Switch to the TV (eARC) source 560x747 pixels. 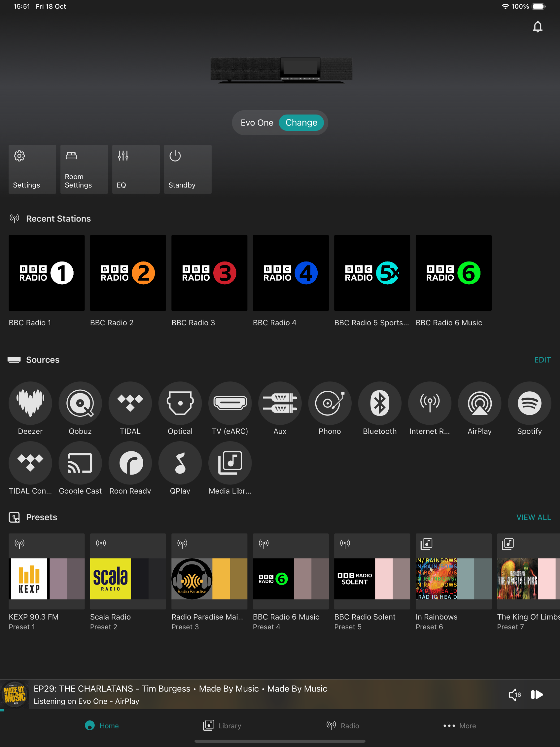[230, 403]
